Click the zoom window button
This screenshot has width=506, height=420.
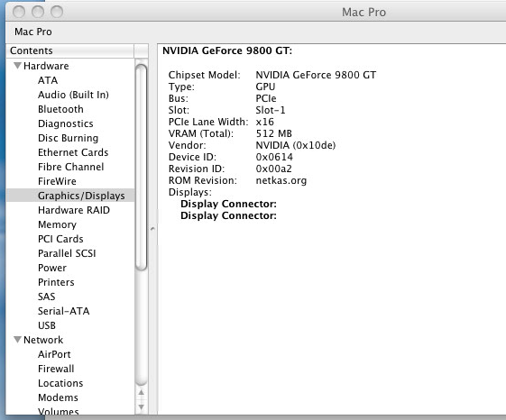(x=57, y=12)
